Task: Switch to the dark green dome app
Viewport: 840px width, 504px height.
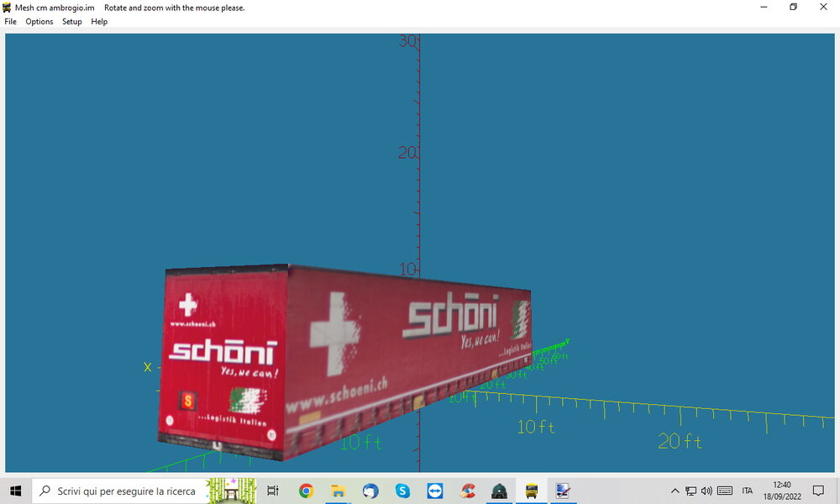Action: pyautogui.click(x=499, y=491)
